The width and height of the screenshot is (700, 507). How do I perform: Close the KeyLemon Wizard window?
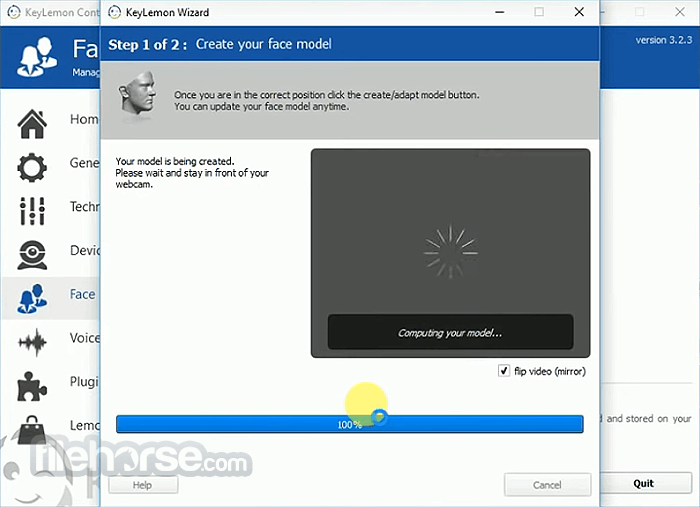579,12
